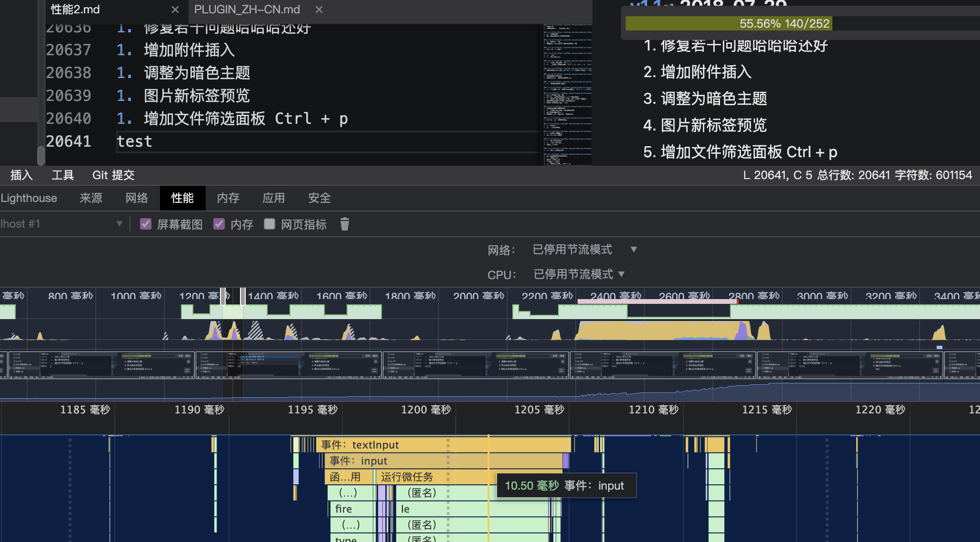Click the editor line containing test
This screenshot has height=542, width=980.
point(134,141)
